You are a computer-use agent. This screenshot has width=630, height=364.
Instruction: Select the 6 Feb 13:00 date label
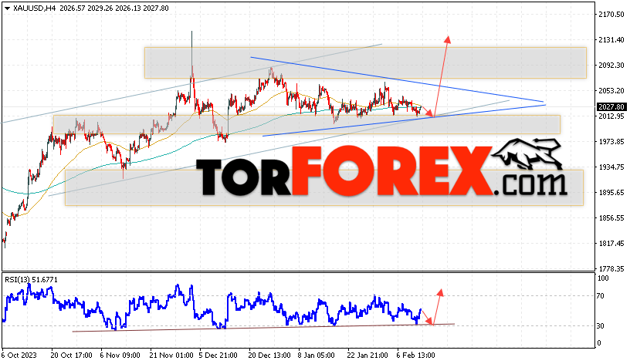(415, 356)
